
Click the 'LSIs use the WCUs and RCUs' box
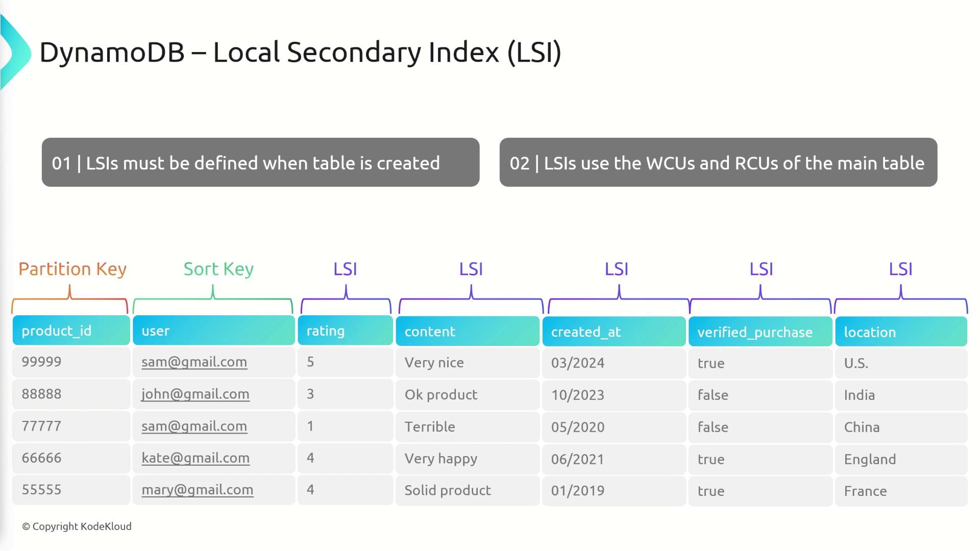[718, 163]
